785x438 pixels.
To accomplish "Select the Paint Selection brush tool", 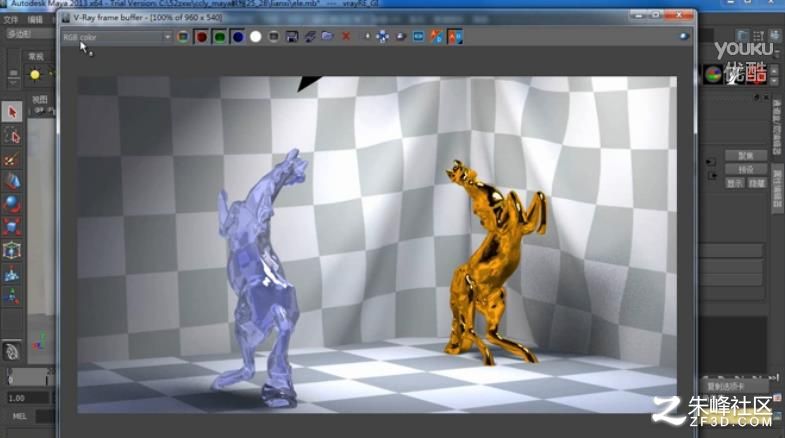I will pyautogui.click(x=12, y=159).
